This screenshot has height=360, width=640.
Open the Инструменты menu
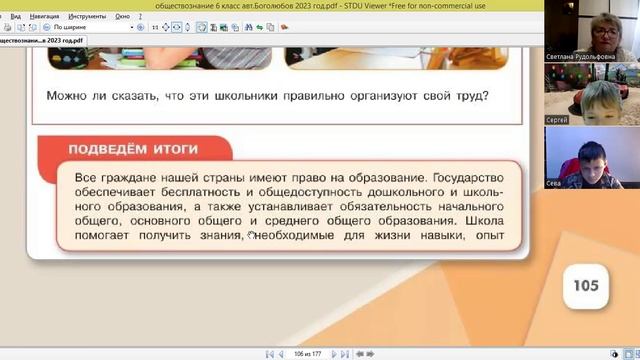pos(87,16)
